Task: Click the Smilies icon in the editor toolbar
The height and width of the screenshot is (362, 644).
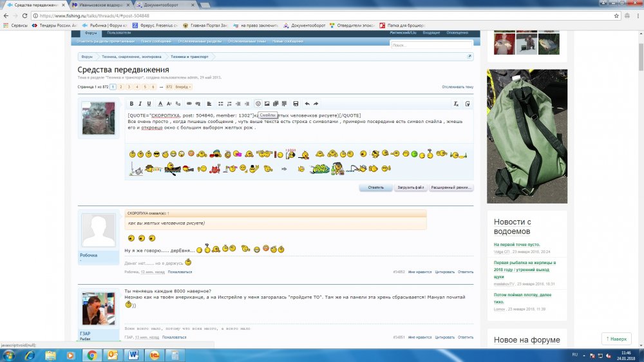Action: 258,104
